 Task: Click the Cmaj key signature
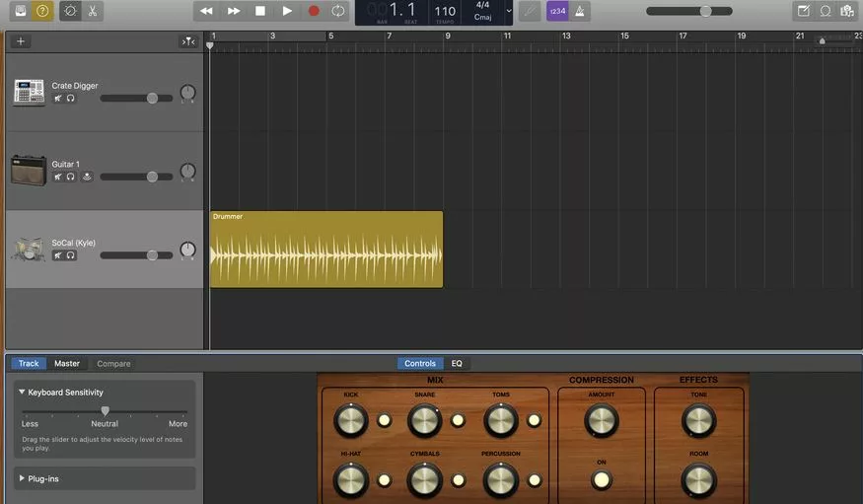coord(482,17)
